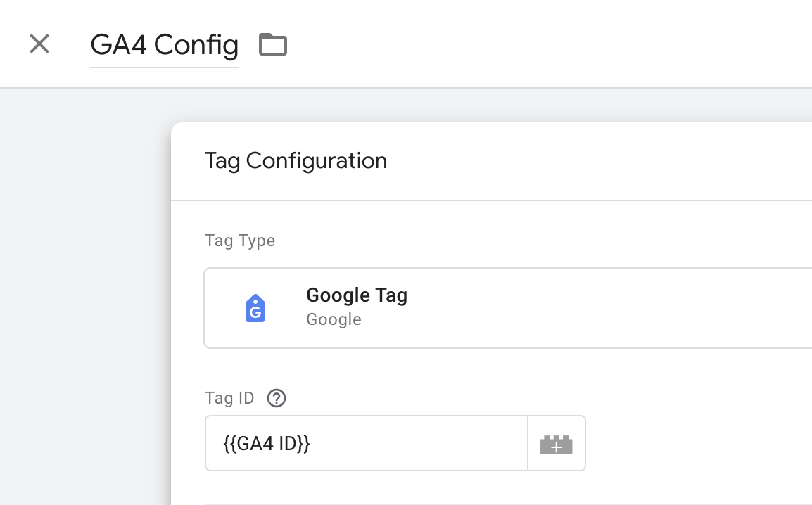Open the folder icon beside tag name
The width and height of the screenshot is (812, 505).
pyautogui.click(x=273, y=44)
